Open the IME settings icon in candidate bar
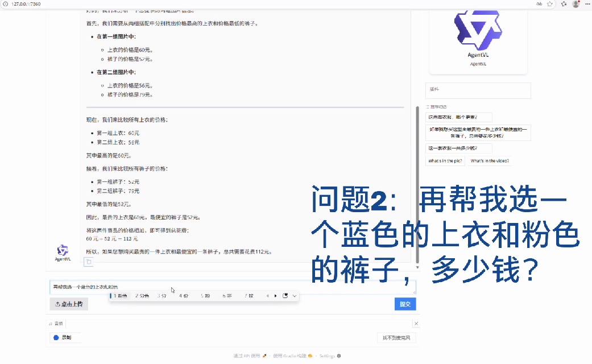Screen dimensions: 592x364 click(285, 296)
